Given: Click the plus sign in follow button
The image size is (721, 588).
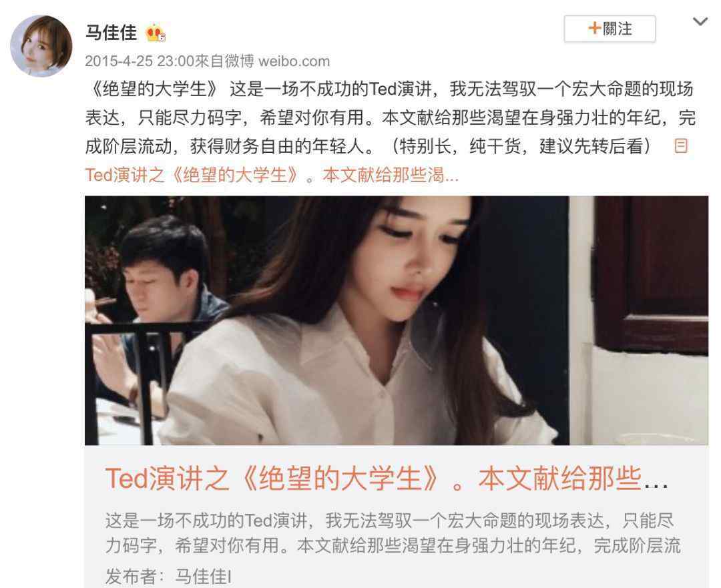Looking at the screenshot, I should pyautogui.click(x=595, y=29).
